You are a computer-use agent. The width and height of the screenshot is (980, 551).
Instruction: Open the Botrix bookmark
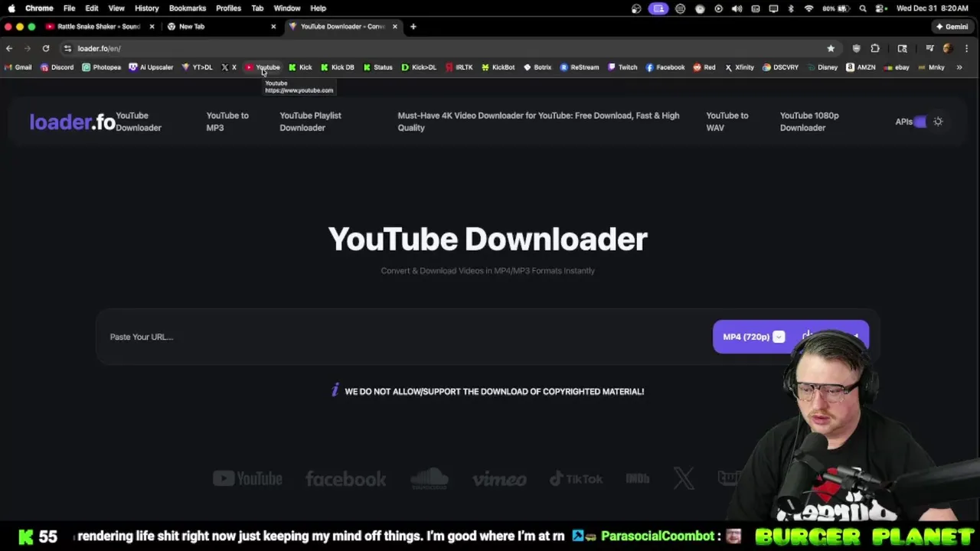537,67
